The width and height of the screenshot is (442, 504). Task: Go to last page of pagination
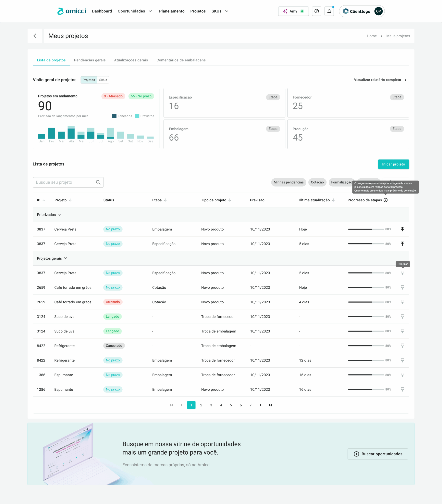(x=270, y=405)
